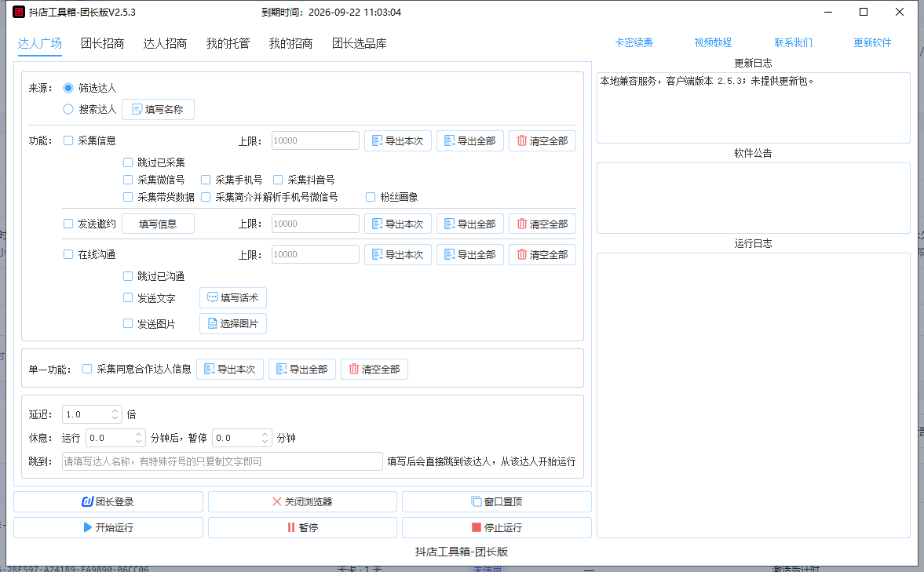Click 清空全部 in the 发送邀约 row
Viewport: 924px width, 572px height.
point(542,224)
